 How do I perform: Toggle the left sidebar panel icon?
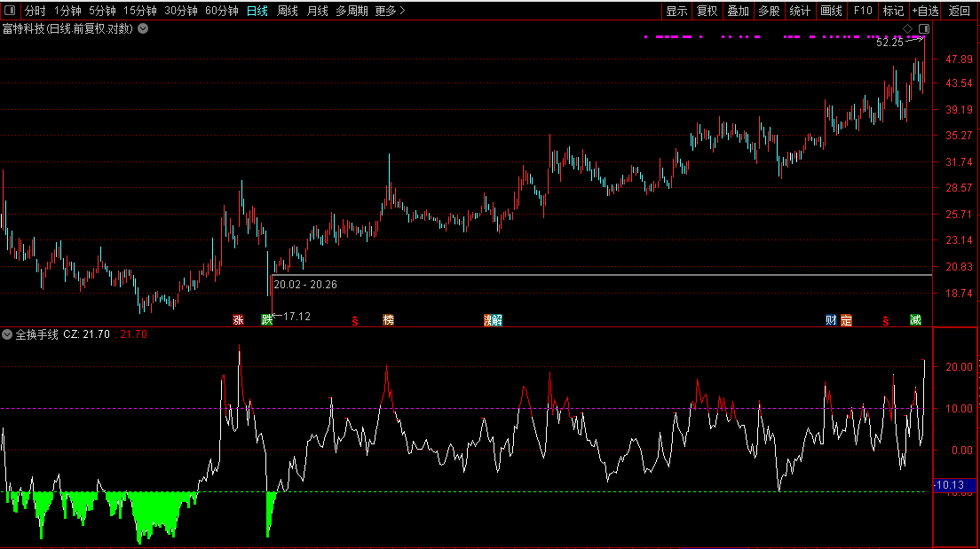click(x=10, y=11)
